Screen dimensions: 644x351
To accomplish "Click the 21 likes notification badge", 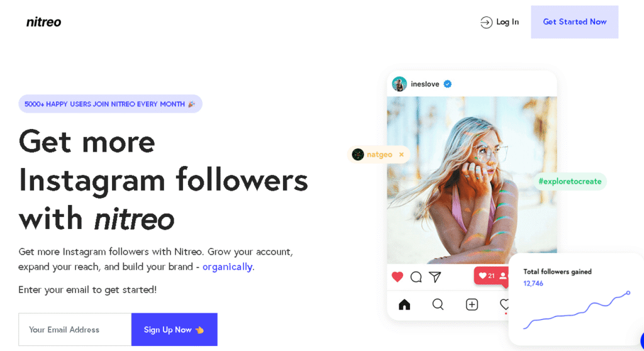I will pos(491,276).
